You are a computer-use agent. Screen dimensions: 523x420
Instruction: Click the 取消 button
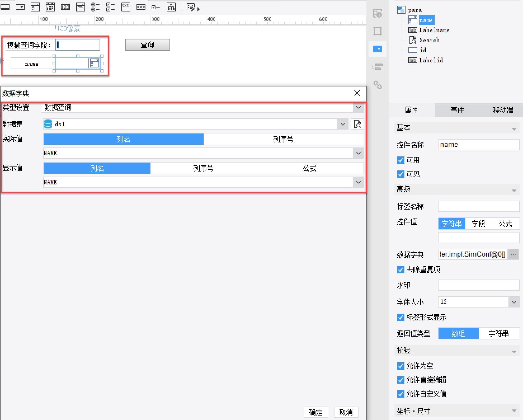coord(346,412)
